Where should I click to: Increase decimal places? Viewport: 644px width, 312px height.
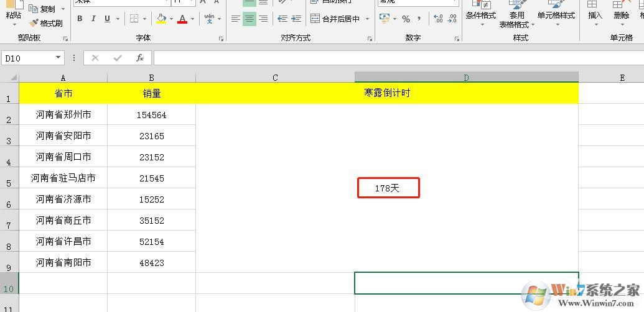[438, 19]
